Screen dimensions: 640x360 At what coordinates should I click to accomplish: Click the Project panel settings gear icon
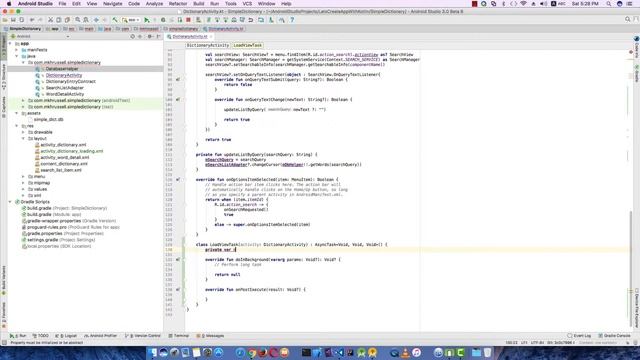coord(150,36)
